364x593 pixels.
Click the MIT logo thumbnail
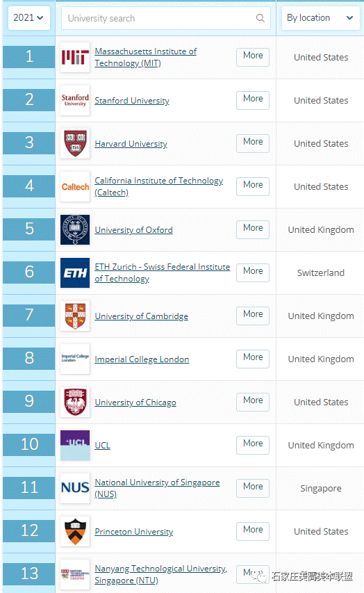pyautogui.click(x=75, y=57)
